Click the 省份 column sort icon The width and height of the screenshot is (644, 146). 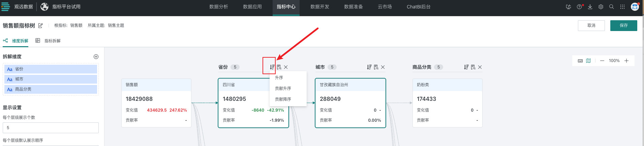tap(272, 67)
